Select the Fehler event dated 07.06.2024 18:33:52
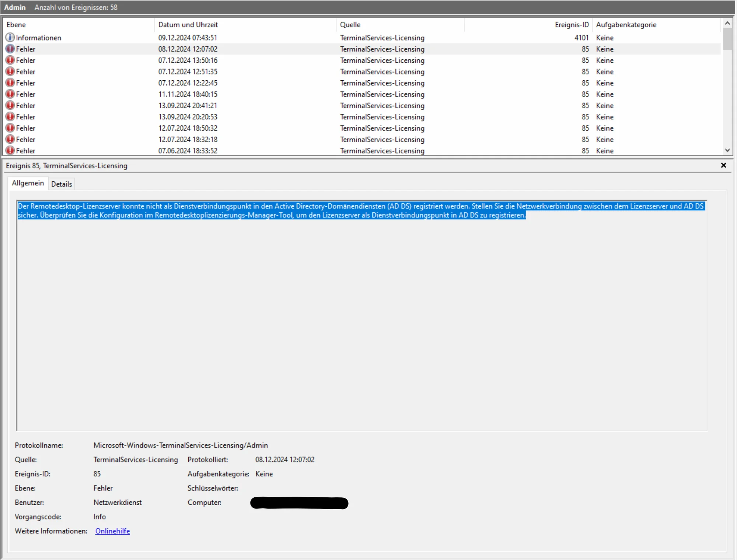Image resolution: width=737 pixels, height=560 pixels. pyautogui.click(x=362, y=151)
